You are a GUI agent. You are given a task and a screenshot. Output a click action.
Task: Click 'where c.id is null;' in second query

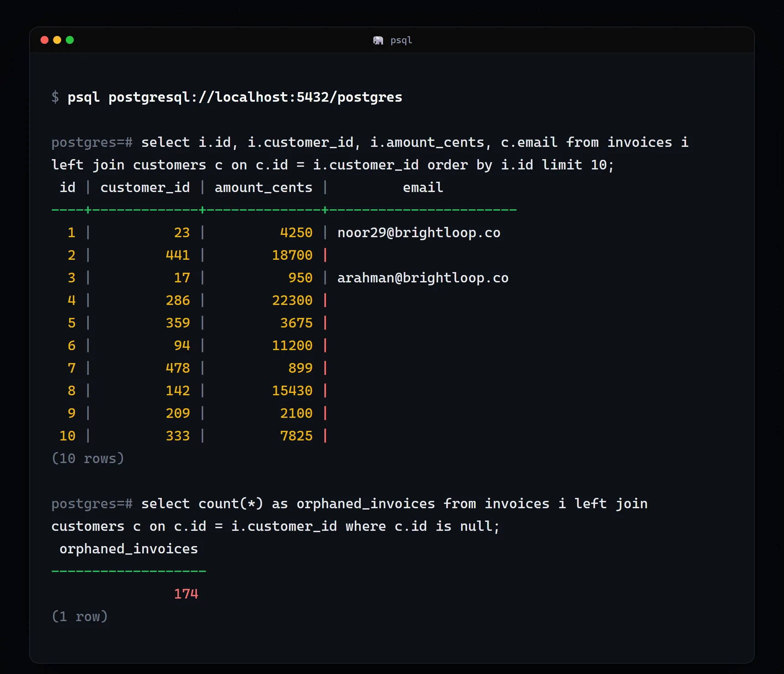pos(423,526)
